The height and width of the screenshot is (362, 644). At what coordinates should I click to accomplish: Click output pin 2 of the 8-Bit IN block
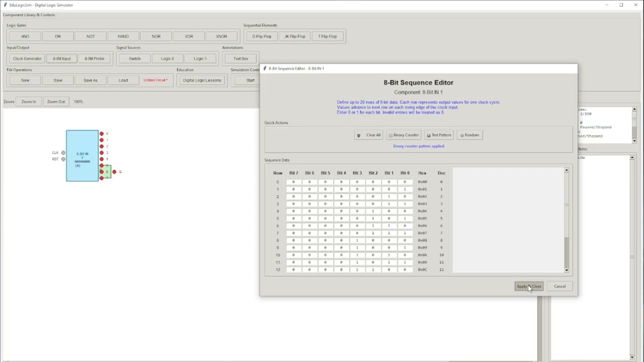click(x=102, y=146)
